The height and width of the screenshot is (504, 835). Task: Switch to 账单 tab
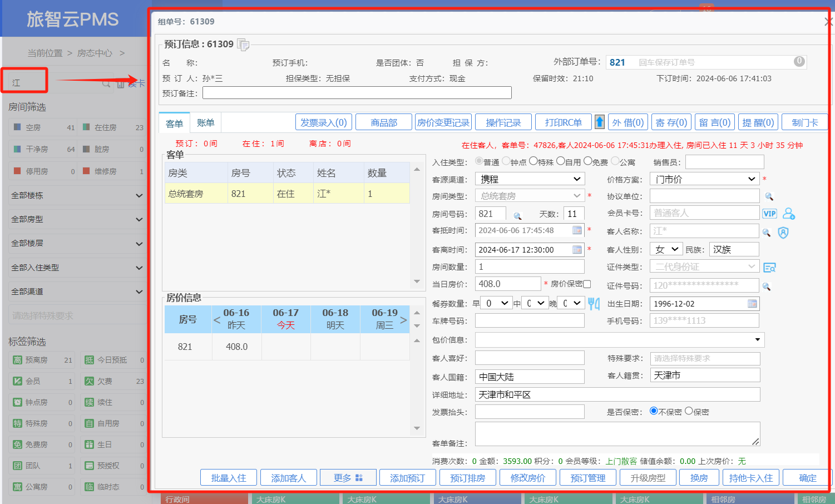pos(205,123)
